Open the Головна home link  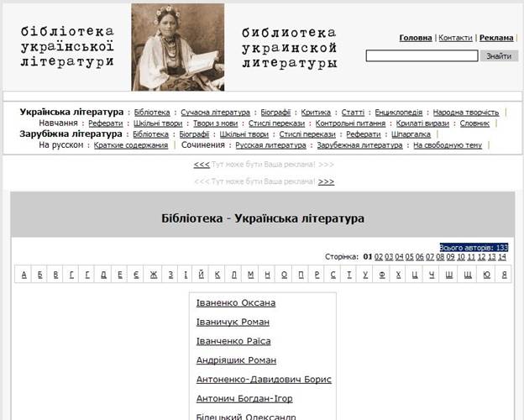pyautogui.click(x=416, y=38)
